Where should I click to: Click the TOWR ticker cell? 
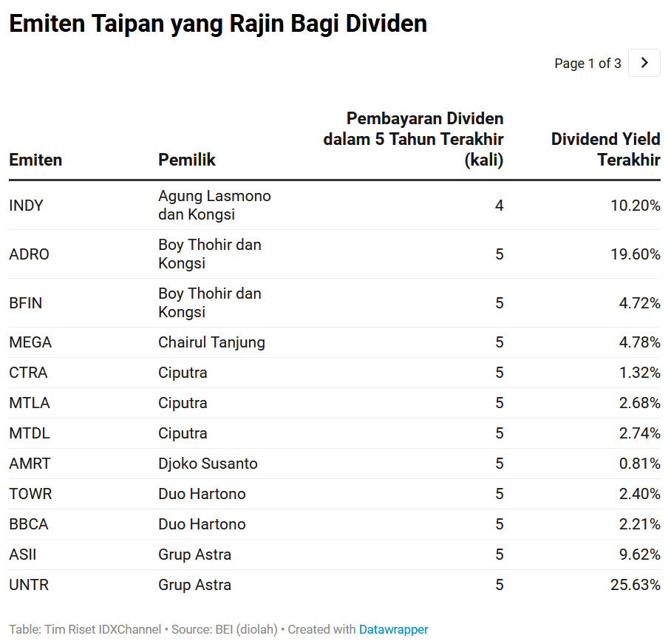tap(30, 494)
